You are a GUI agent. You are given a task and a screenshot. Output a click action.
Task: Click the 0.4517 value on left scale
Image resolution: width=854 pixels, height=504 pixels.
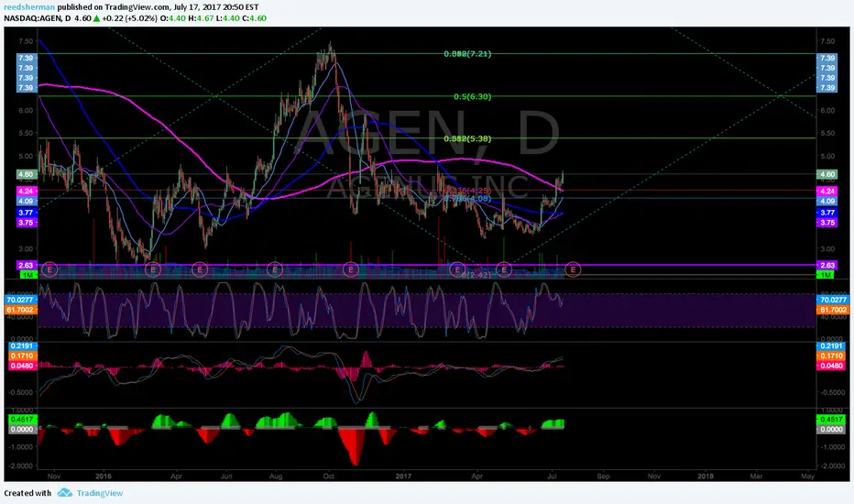[x=22, y=420]
